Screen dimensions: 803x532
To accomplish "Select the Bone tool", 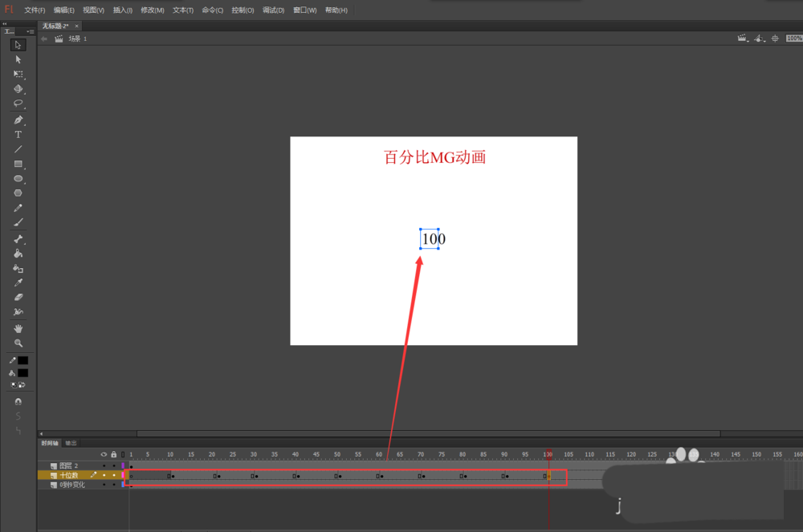I will coord(18,239).
